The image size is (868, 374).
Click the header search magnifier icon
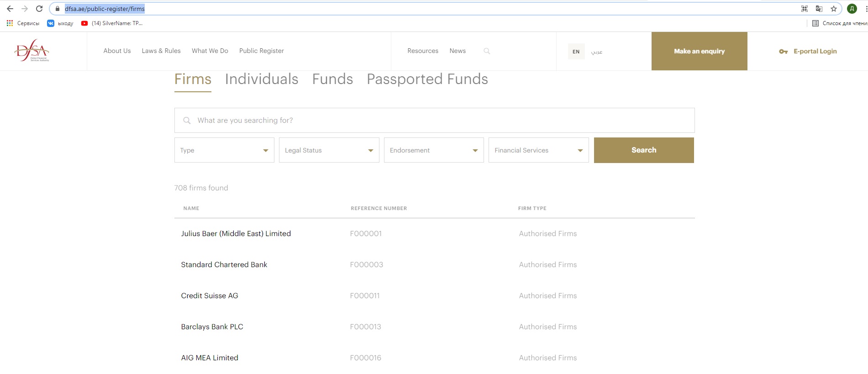[x=487, y=51]
